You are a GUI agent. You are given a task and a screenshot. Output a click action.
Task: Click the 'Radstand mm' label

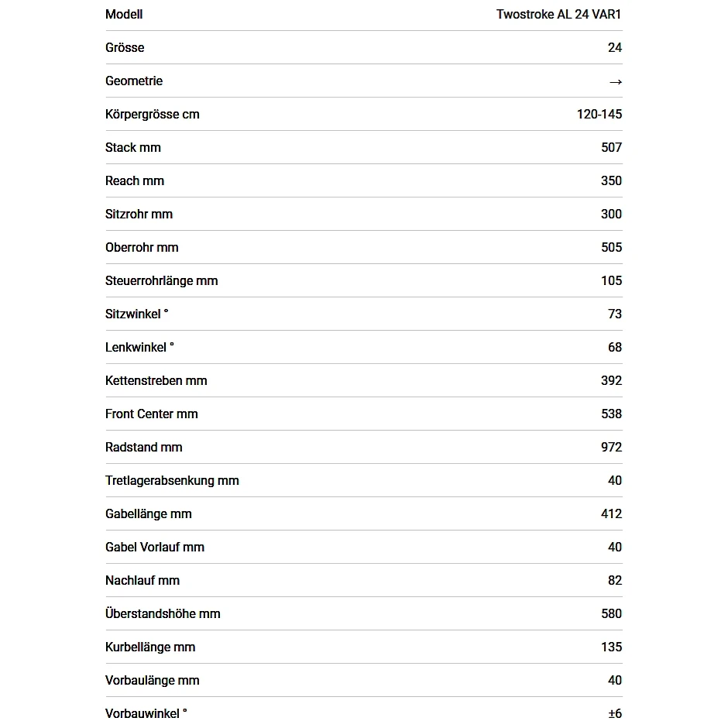click(x=143, y=447)
